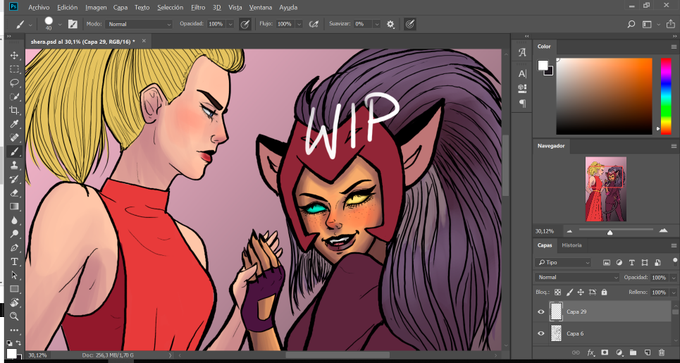Image resolution: width=680 pixels, height=363 pixels.
Task: Select the Eraser tool
Action: (14, 193)
